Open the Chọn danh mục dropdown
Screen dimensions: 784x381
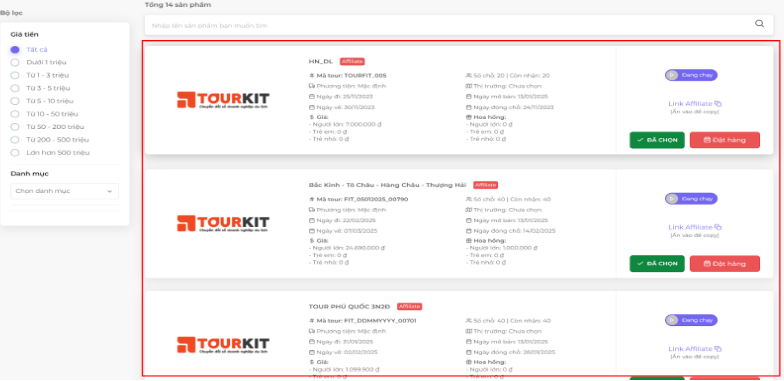click(64, 191)
